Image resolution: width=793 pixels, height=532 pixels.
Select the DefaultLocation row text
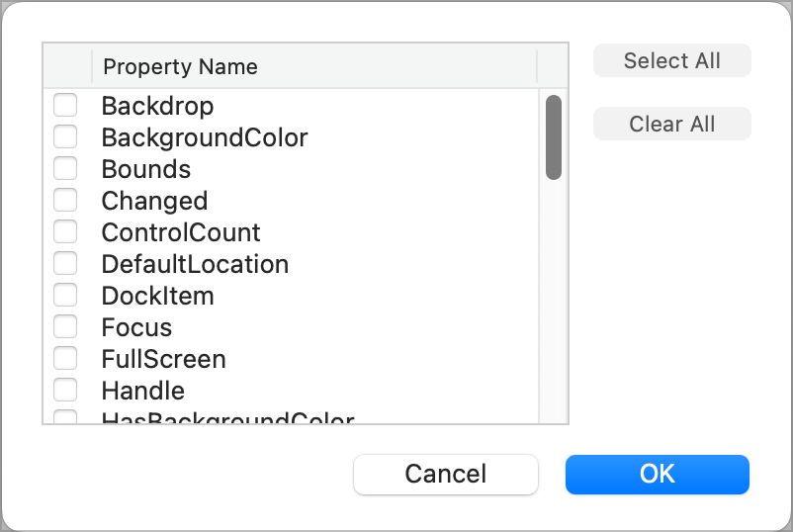[x=195, y=264]
